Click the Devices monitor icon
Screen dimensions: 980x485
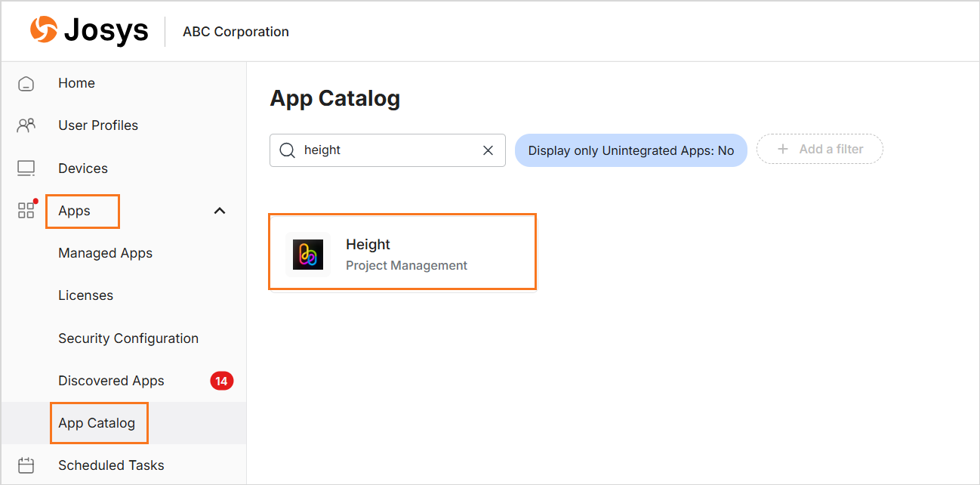click(x=26, y=168)
